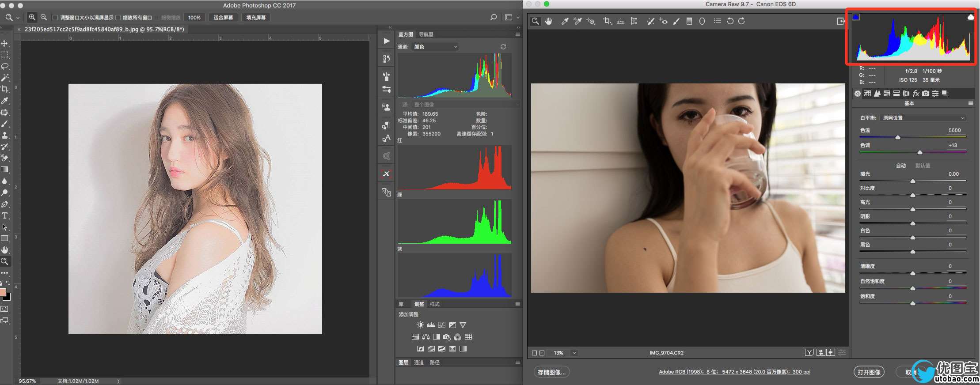Open the zoom level dropdown at 13%
Image resolution: width=980 pixels, height=385 pixels.
pos(574,353)
